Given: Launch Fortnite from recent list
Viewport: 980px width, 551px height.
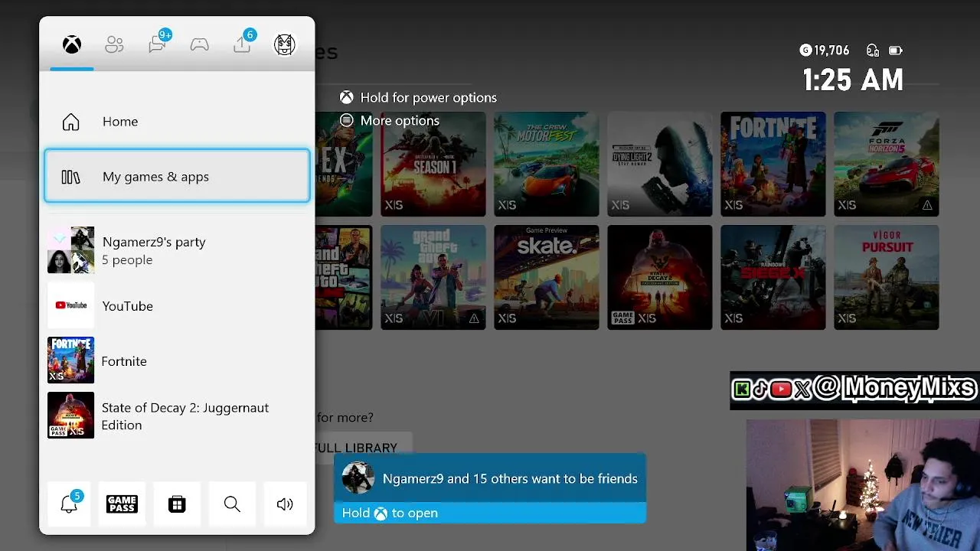Looking at the screenshot, I should 177,360.
